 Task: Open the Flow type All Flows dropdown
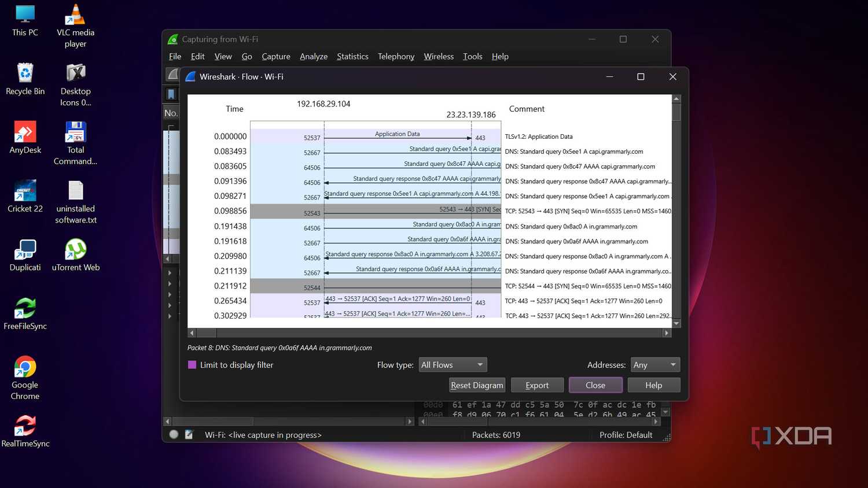point(453,365)
